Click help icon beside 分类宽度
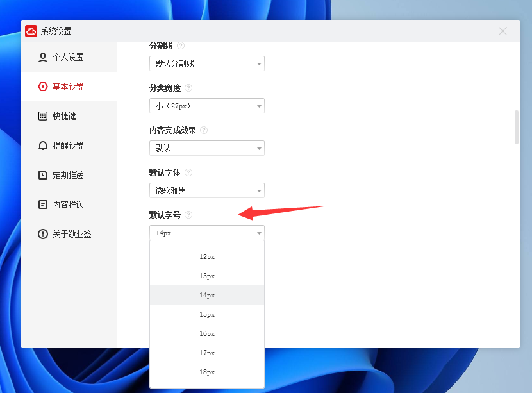 188,88
